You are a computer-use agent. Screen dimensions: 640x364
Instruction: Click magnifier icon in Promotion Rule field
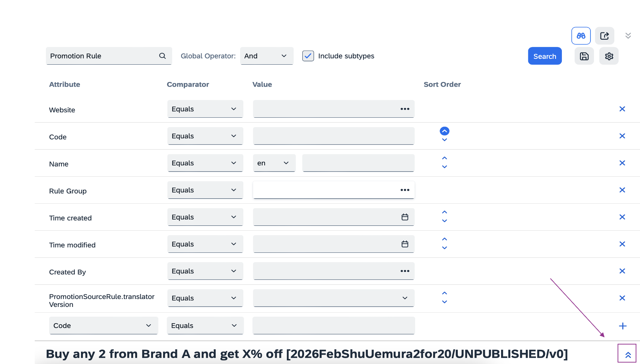click(x=162, y=56)
